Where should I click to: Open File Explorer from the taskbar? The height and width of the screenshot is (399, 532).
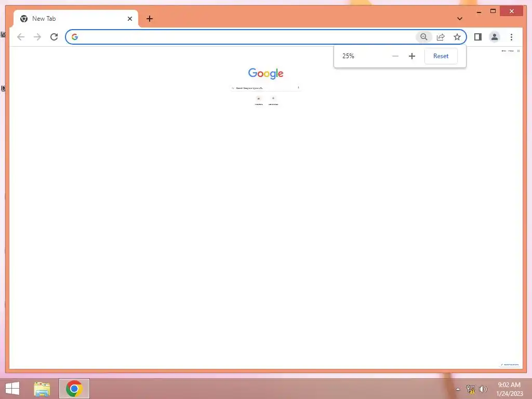42,389
